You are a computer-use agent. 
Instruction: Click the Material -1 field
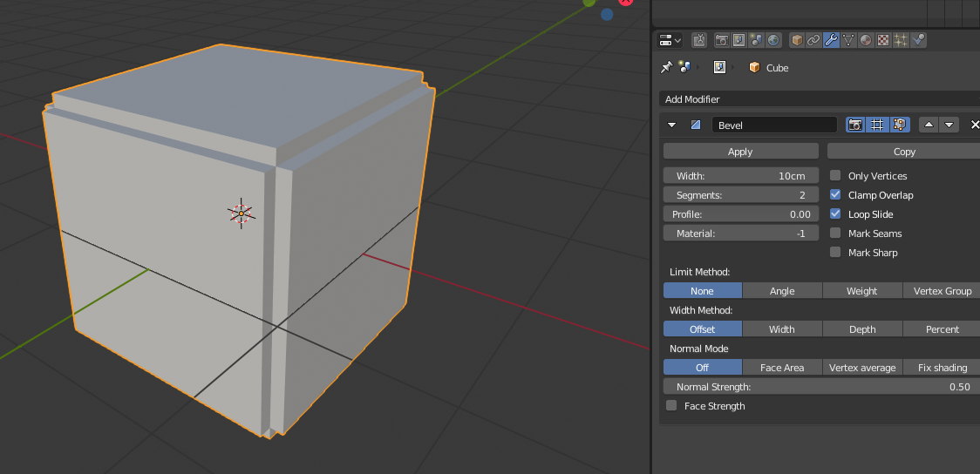[x=740, y=234]
